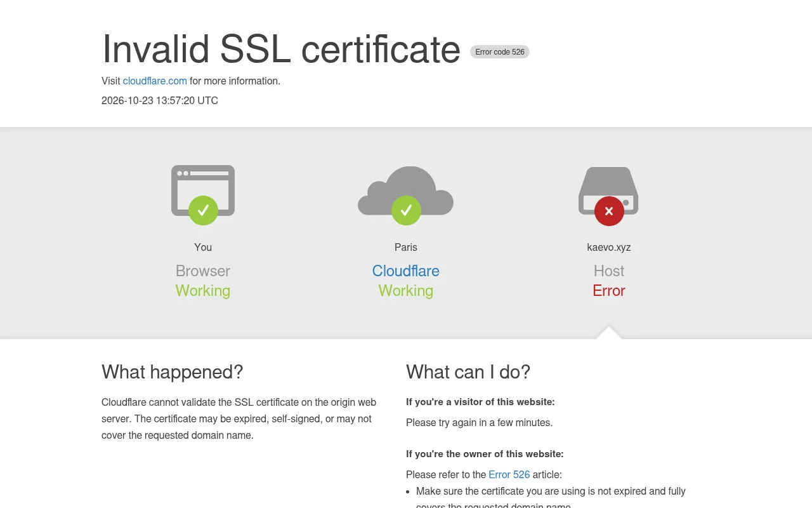Click 'Please try again in a few minutes.'
This screenshot has height=508, width=812.
point(479,422)
